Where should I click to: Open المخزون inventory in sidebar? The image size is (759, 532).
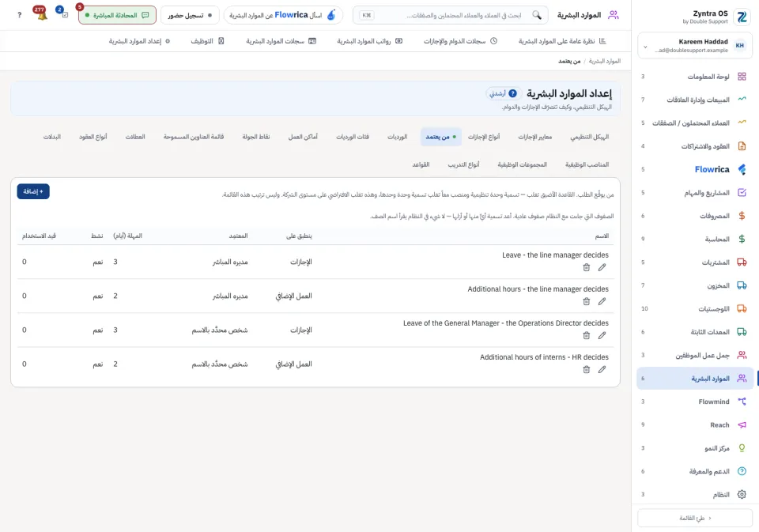tap(695, 285)
